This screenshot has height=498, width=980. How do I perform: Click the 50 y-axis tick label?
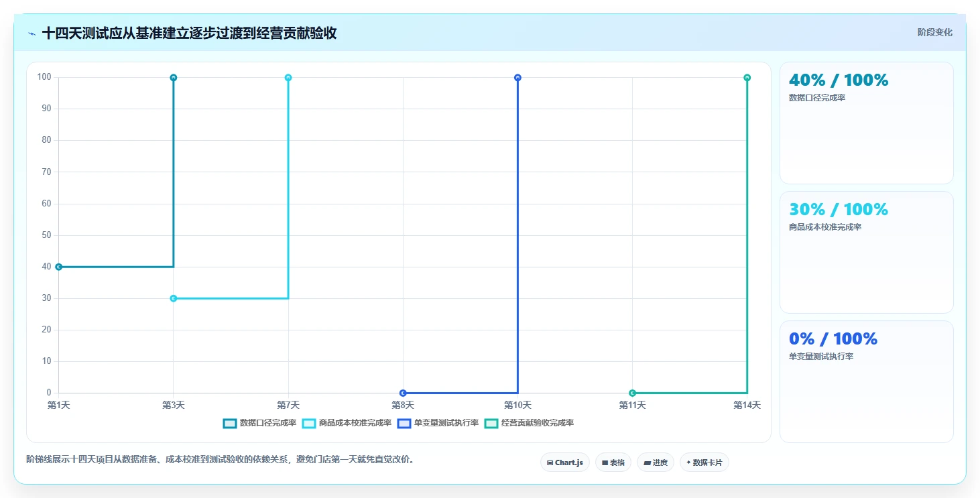(46, 235)
